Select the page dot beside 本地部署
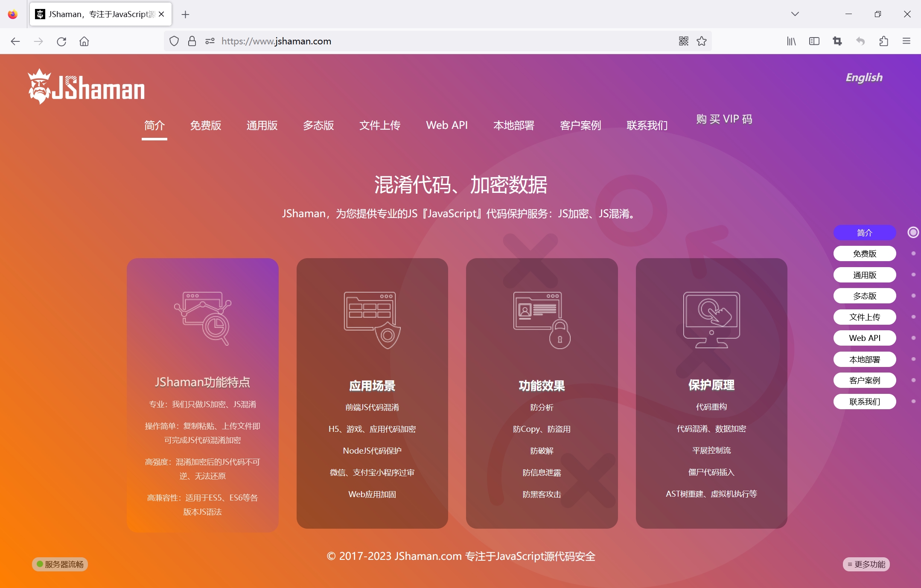The height and width of the screenshot is (588, 921). pos(913,359)
